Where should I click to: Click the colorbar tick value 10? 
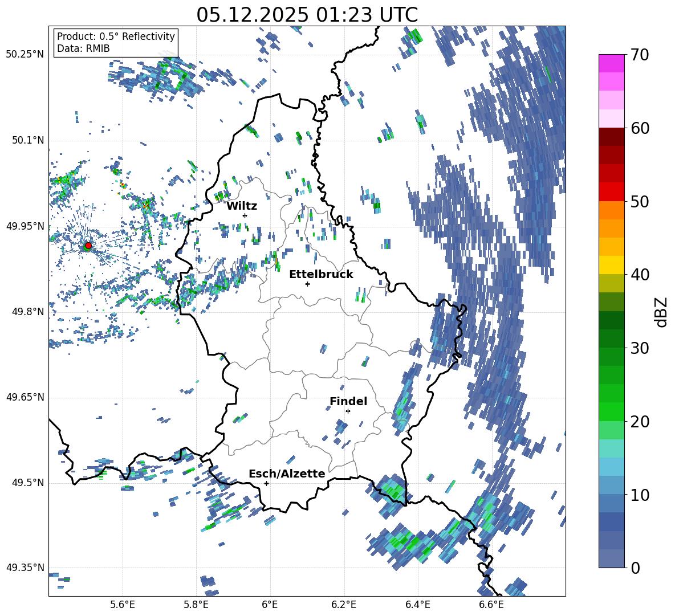[x=640, y=495]
